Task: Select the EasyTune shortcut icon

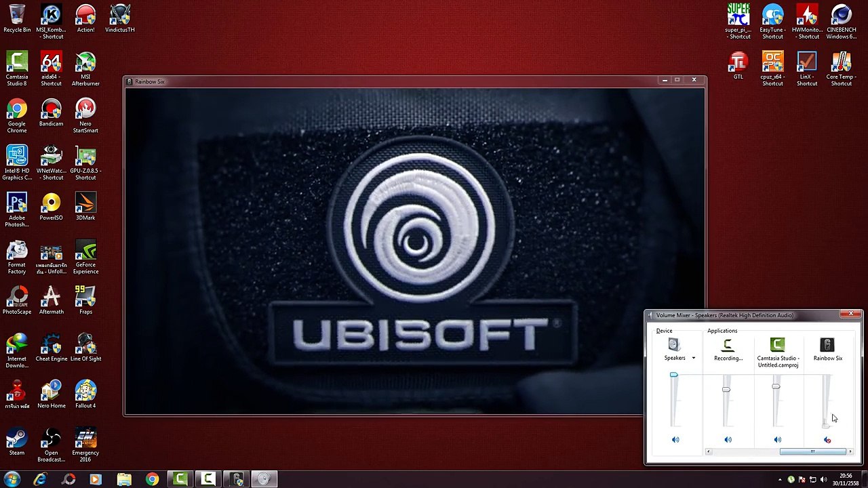Action: coord(772,21)
